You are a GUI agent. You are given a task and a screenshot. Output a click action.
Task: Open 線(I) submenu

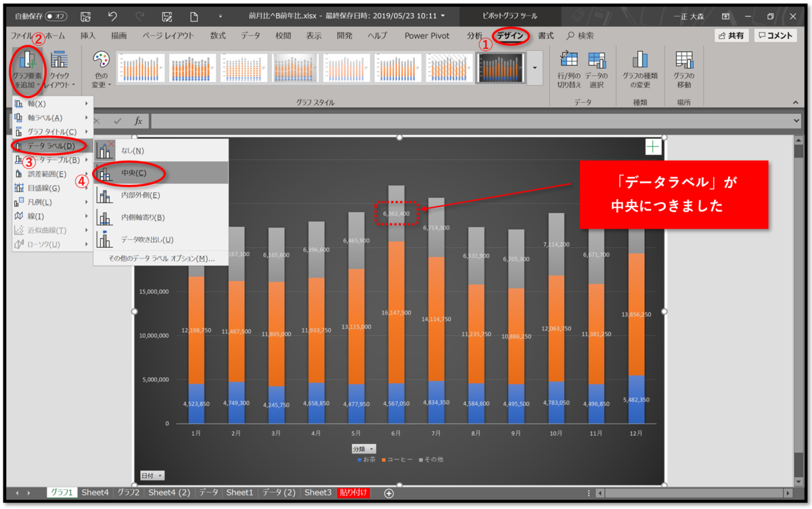(52, 216)
